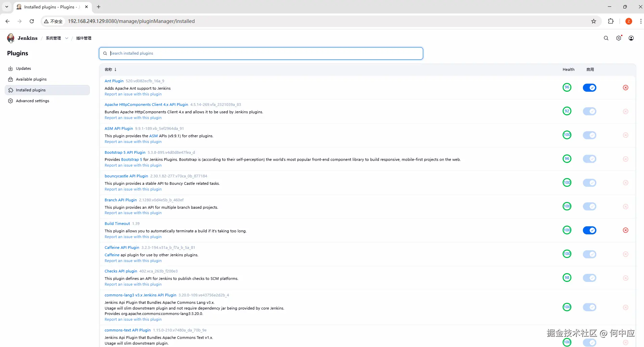Viewport: 644px width, 347px height.
Task: View Branch API Plugin health score
Action: (567, 206)
